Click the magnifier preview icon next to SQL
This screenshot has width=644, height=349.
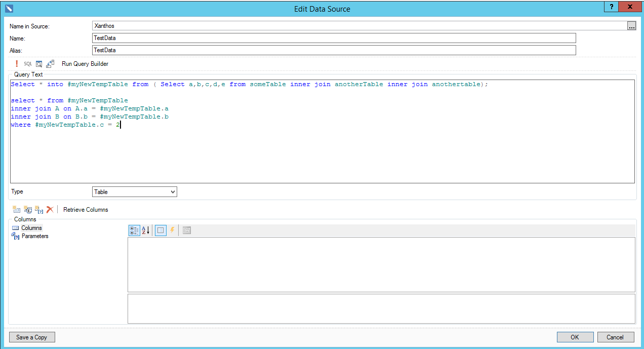(39, 64)
